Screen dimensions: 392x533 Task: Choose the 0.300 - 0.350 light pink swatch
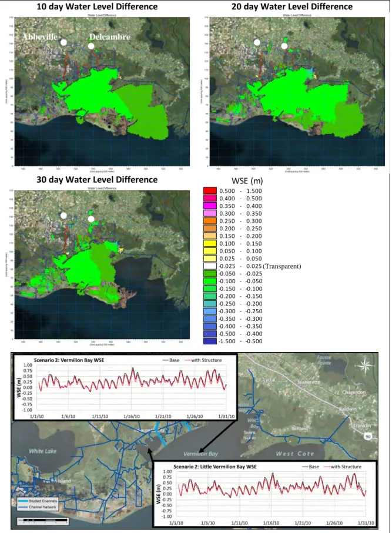210,213
